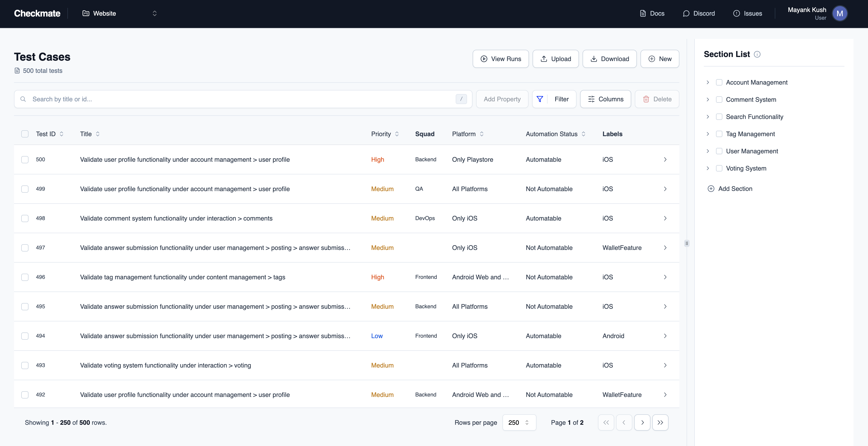Go to next page of test cases
The width and height of the screenshot is (868, 446).
pyautogui.click(x=642, y=422)
